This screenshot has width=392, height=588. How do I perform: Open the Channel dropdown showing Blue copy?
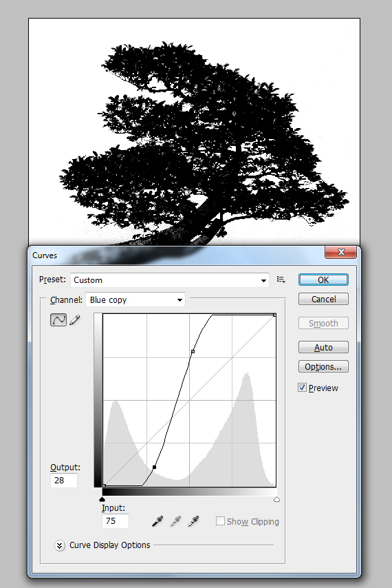(x=135, y=300)
